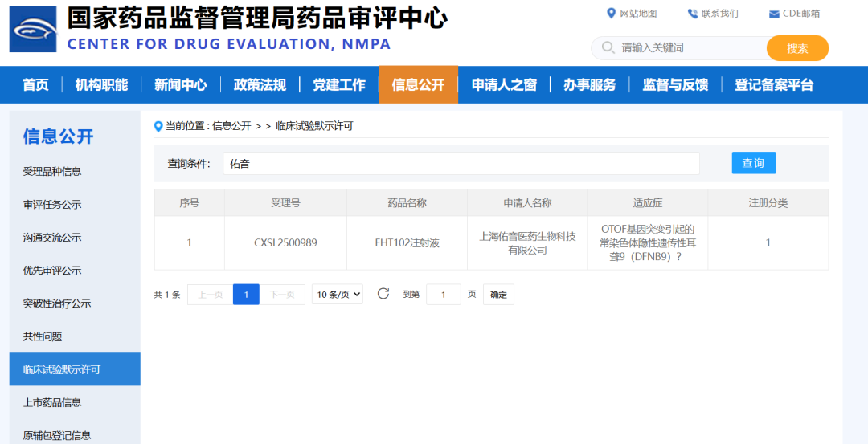Click the page number jump input box
The height and width of the screenshot is (444, 868).
(x=443, y=295)
